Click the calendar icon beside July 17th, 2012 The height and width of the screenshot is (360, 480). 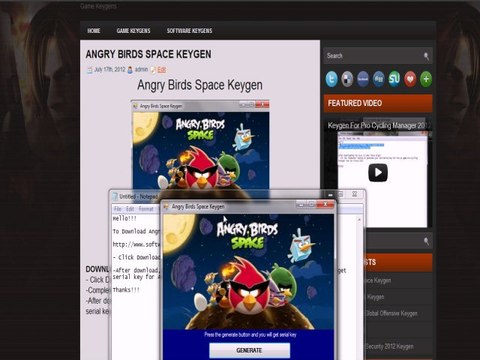pos(89,70)
